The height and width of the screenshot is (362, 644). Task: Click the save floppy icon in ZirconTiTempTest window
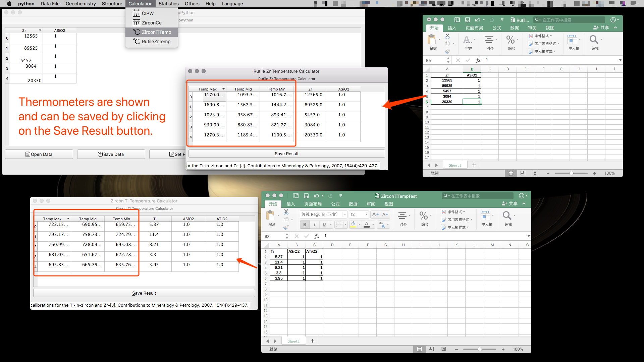[306, 196]
